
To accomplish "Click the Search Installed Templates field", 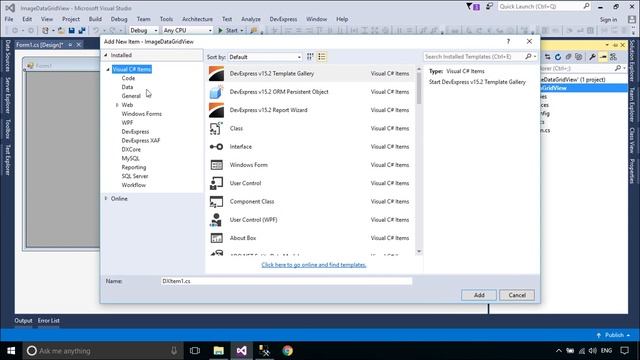I will tap(474, 57).
